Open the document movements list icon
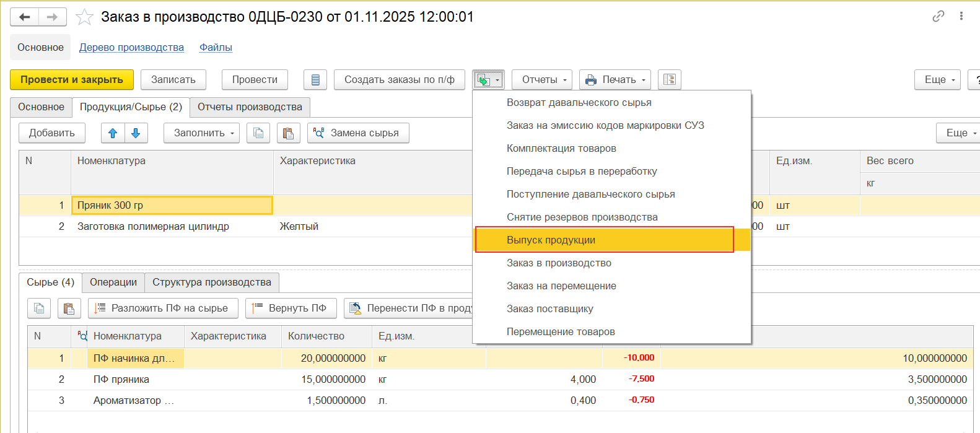980x433 pixels. [x=315, y=80]
